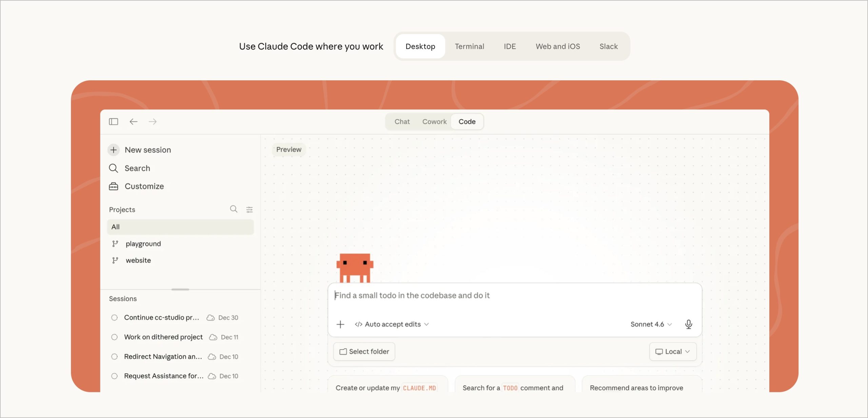Select the Work on dithered project circle
Screen dimensions: 868x418
(x=114, y=337)
